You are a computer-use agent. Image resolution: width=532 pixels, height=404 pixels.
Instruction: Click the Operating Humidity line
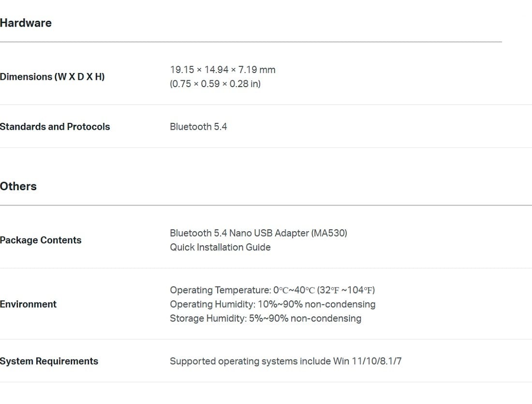(273, 304)
